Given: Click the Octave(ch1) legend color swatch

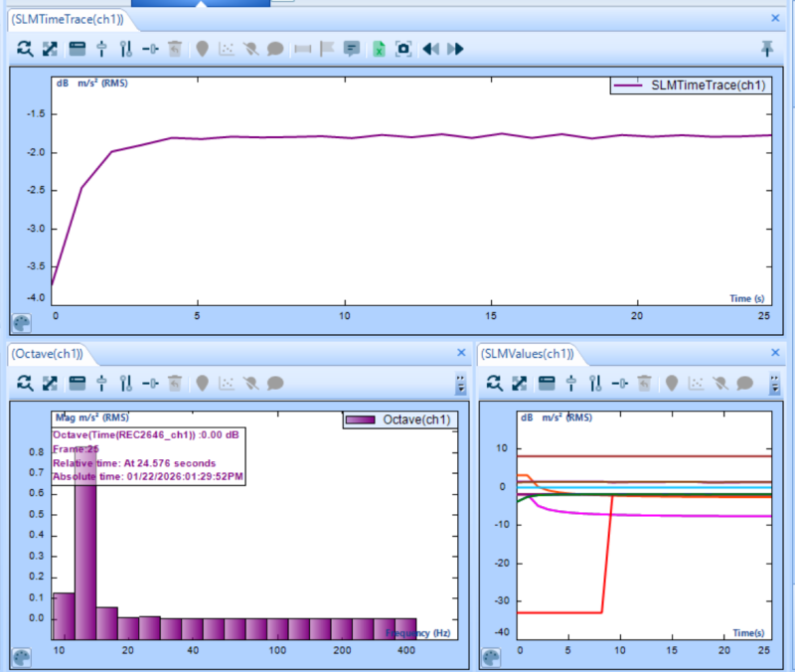Looking at the screenshot, I should (x=372, y=420).
